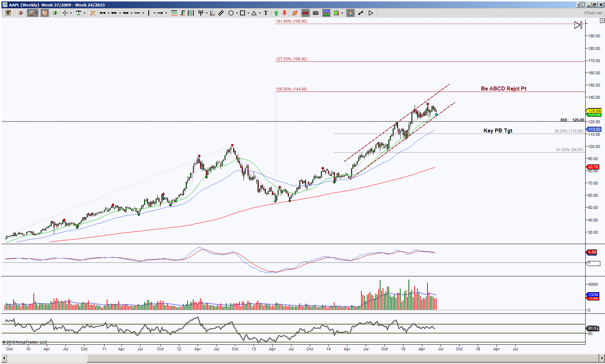The image size is (605, 364).
Task: Toggle the round clock chart icon
Action: (45, 13)
